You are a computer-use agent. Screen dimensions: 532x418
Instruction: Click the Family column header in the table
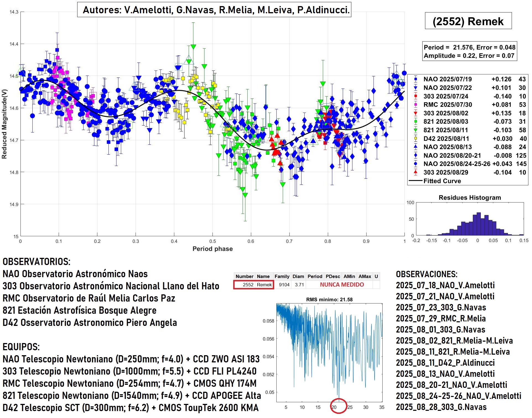pyautogui.click(x=282, y=276)
